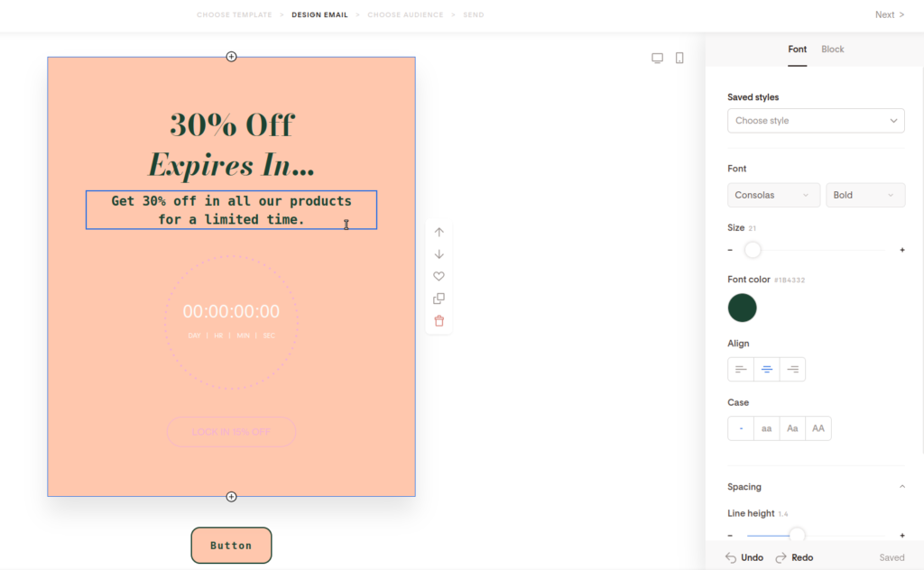The image size is (924, 570).
Task: Click the Undo button
Action: [744, 557]
